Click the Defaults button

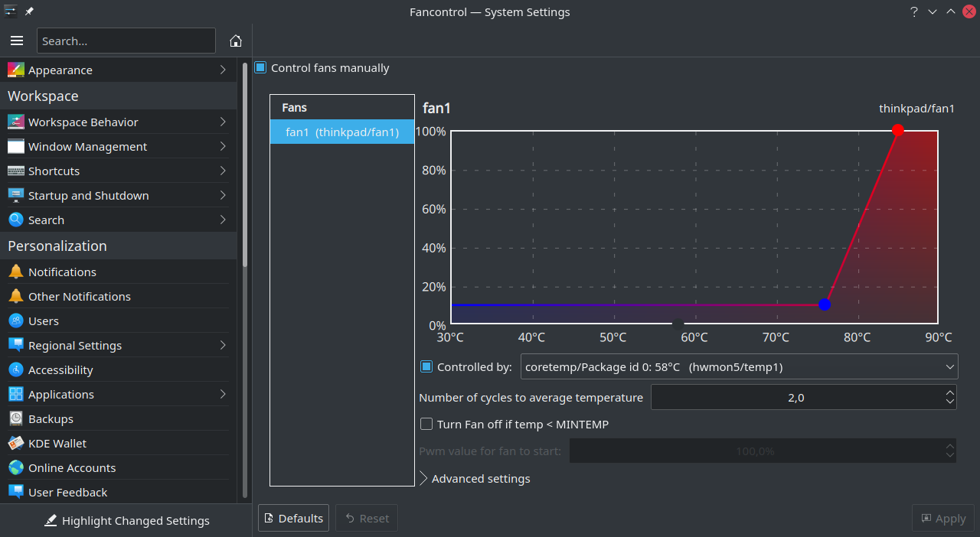pos(293,518)
